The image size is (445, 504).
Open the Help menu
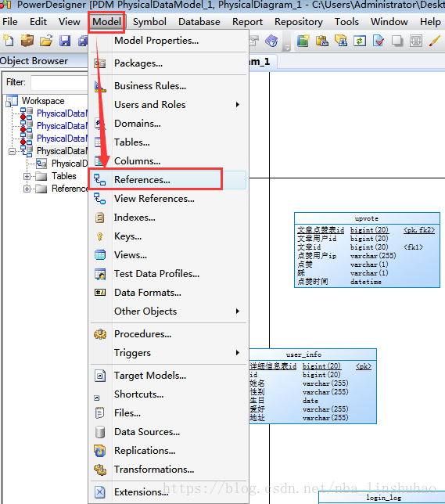431,22
